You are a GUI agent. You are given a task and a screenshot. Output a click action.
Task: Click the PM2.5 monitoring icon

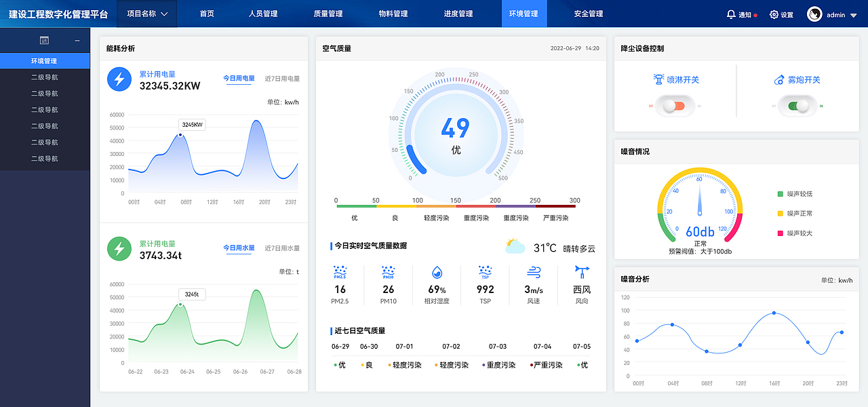pyautogui.click(x=340, y=273)
